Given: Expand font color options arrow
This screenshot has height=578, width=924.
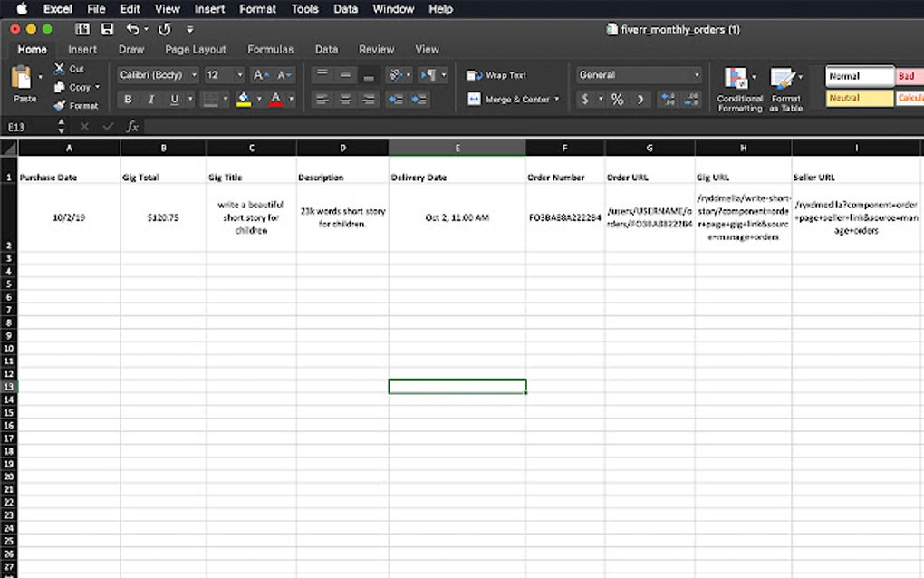Looking at the screenshot, I should pos(291,99).
